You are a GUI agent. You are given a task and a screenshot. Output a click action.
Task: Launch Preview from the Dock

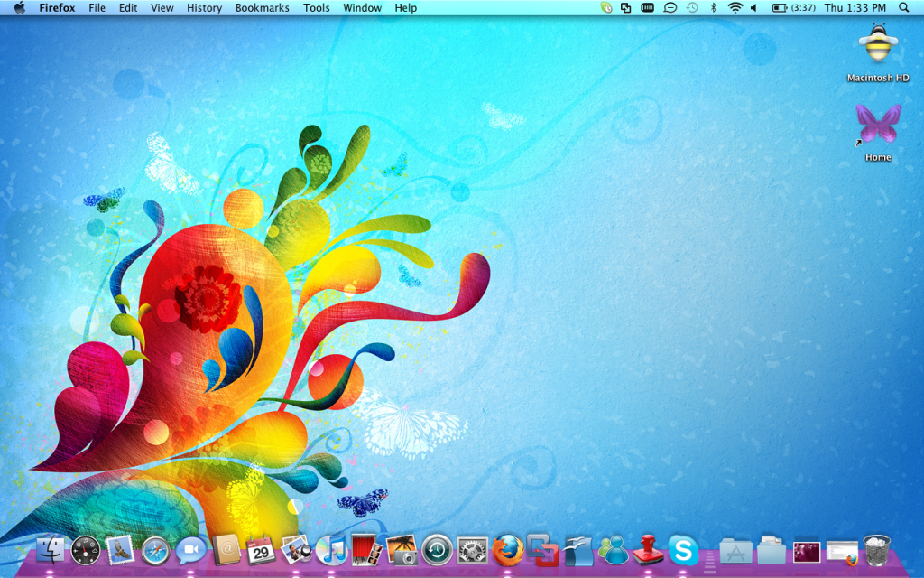296,550
